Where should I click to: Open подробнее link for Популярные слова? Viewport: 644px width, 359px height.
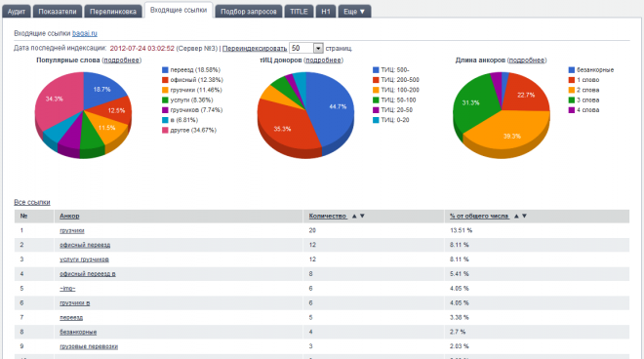122,60
